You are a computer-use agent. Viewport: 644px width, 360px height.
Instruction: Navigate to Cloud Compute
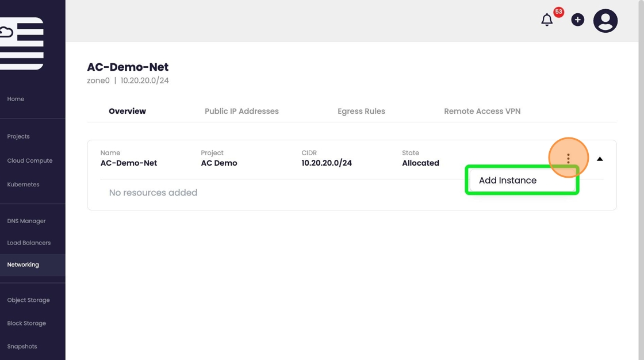tap(30, 160)
